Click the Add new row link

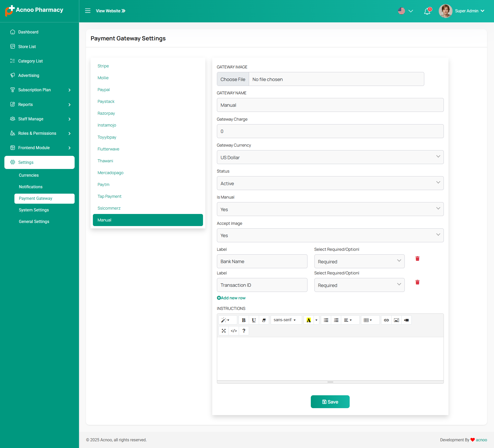pyautogui.click(x=231, y=298)
